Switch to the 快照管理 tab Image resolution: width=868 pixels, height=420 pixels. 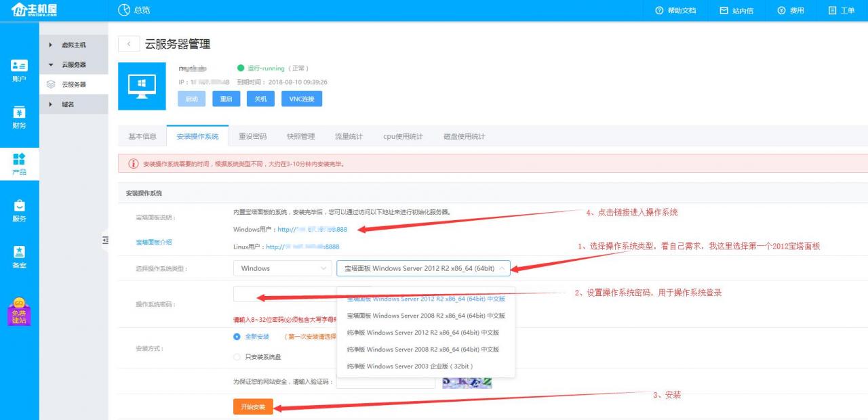pyautogui.click(x=300, y=136)
